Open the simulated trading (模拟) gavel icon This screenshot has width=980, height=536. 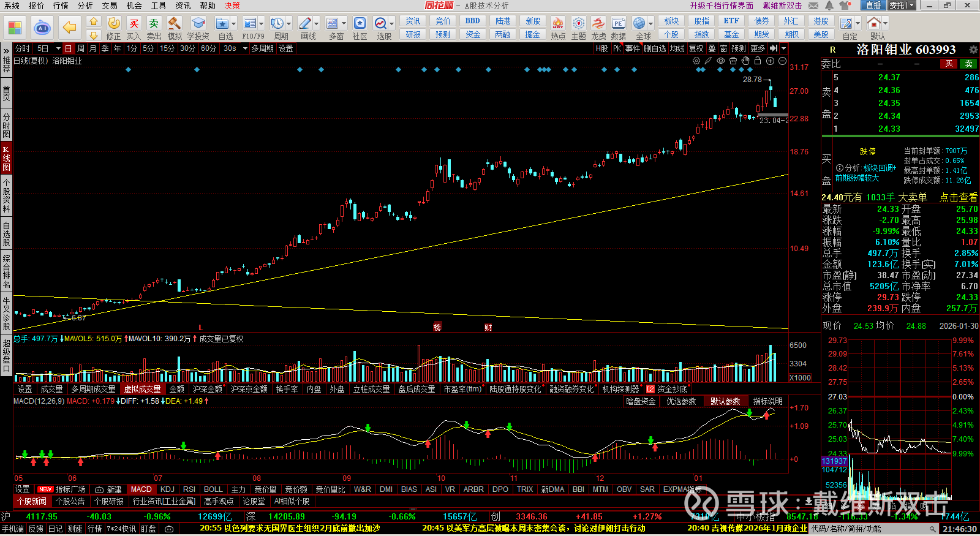tap(175, 24)
